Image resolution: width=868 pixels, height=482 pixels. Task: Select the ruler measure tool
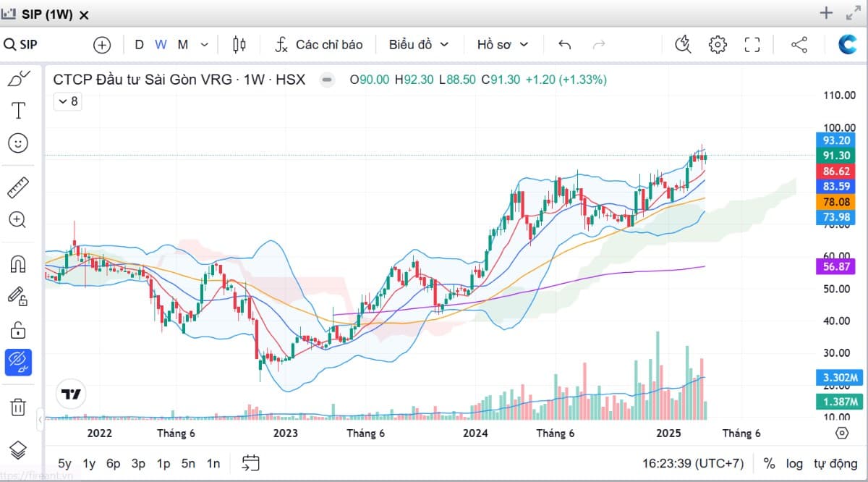[x=18, y=187]
